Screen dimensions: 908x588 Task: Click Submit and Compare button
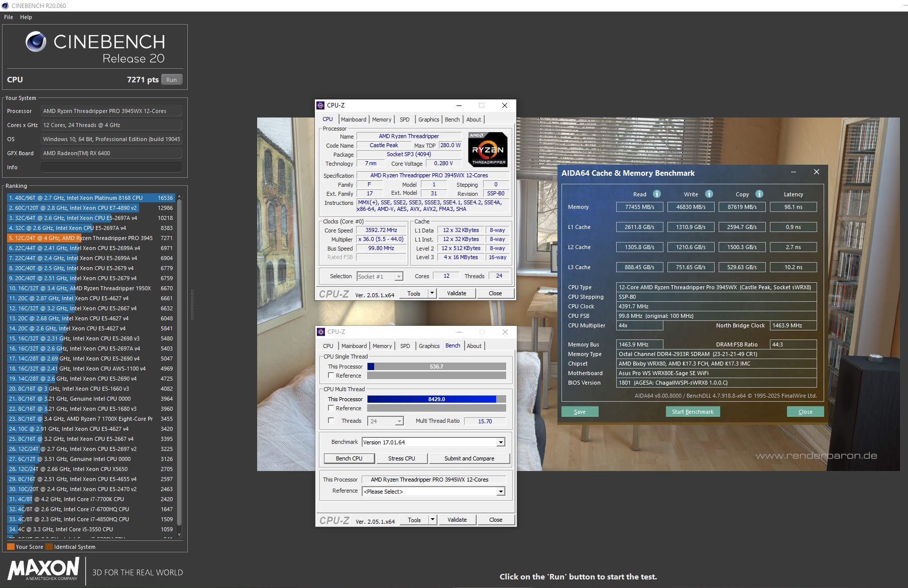[469, 458]
